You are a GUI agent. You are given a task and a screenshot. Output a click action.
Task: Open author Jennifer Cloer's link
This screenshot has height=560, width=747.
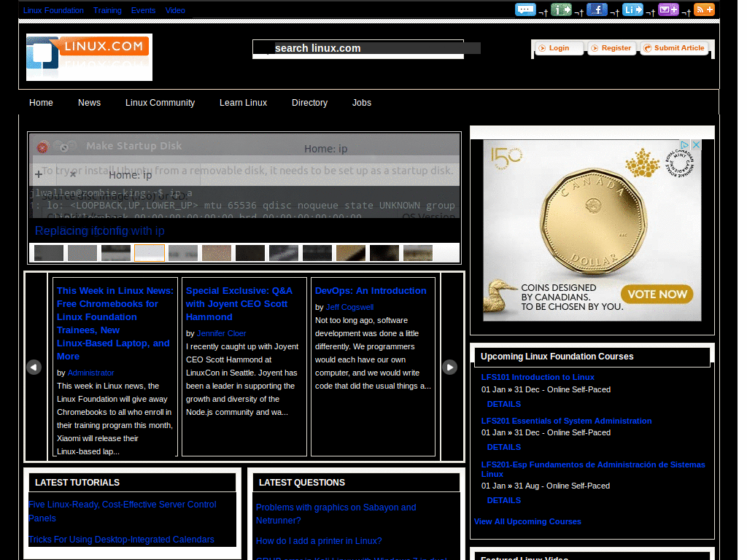click(x=222, y=333)
